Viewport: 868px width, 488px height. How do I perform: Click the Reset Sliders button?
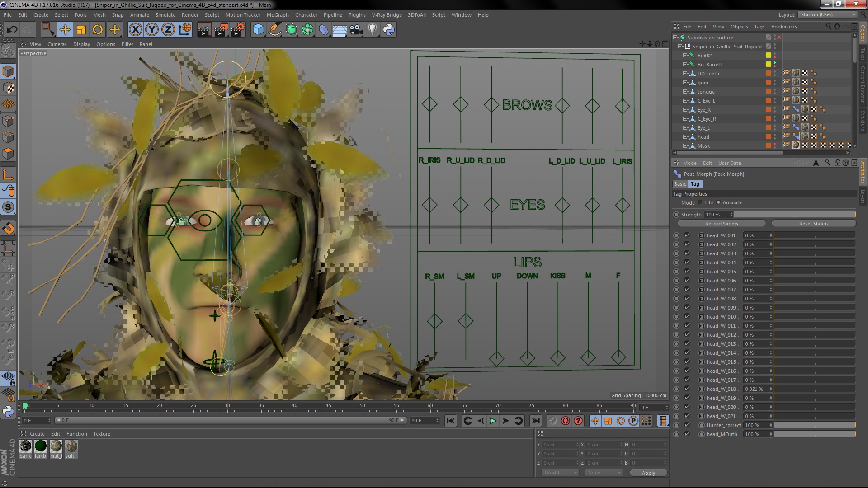pyautogui.click(x=814, y=224)
